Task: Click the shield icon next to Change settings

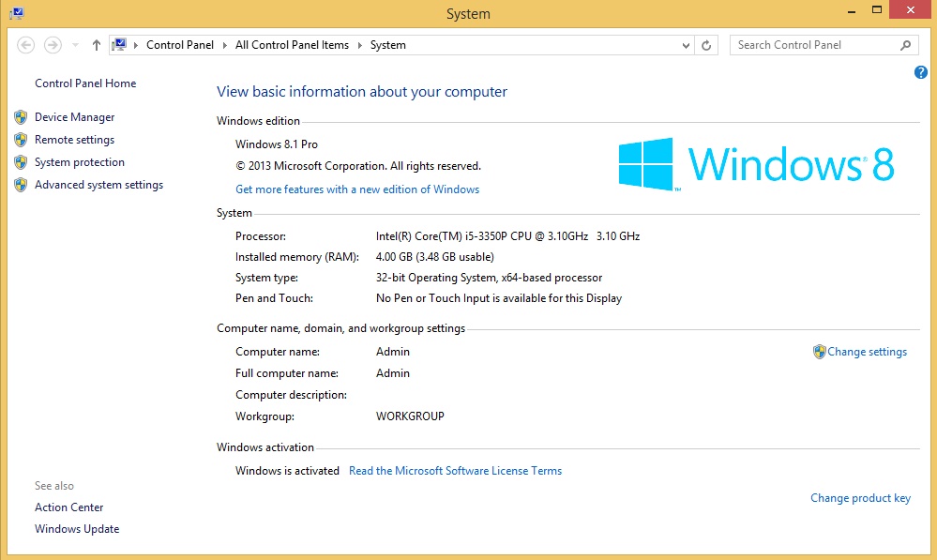Action: (819, 352)
